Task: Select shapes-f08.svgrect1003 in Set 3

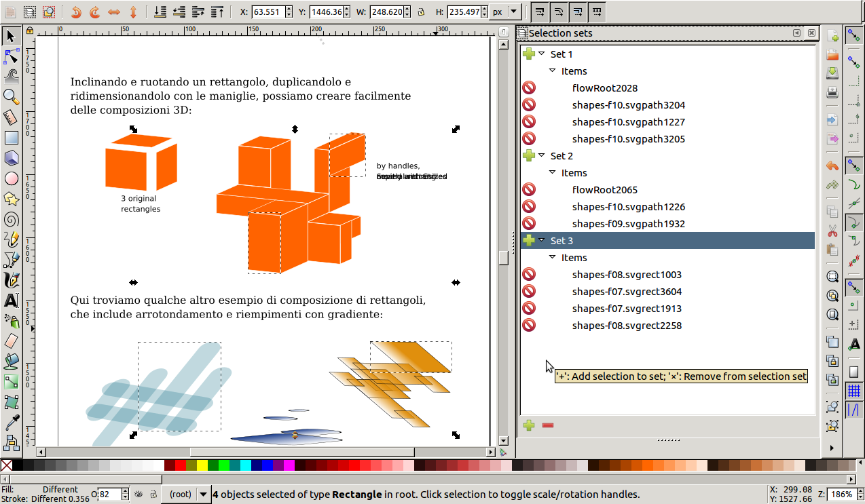Action: pyautogui.click(x=627, y=275)
